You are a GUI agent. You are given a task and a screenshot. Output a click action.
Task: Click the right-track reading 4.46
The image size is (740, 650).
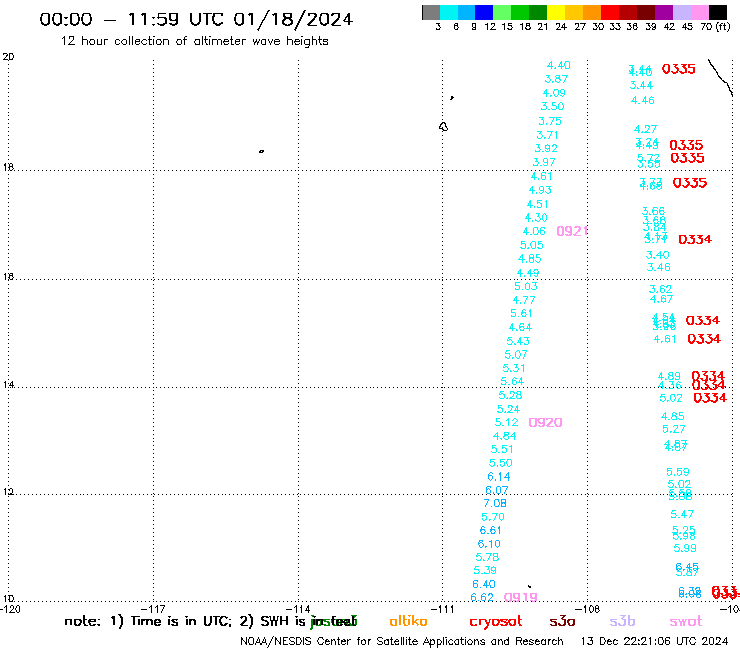click(x=643, y=101)
